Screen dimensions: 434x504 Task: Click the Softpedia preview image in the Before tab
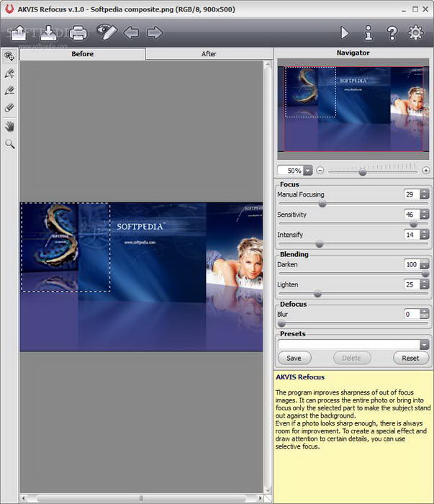tap(141, 276)
